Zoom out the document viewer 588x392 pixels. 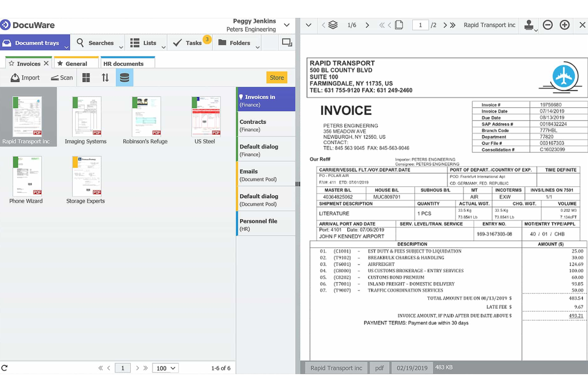[548, 25]
